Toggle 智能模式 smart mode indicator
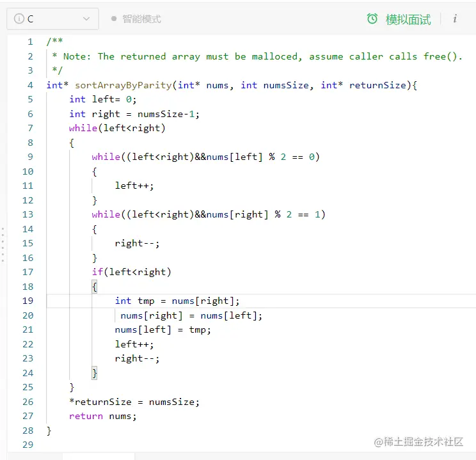Image resolution: width=476 pixels, height=460 pixels. point(136,19)
